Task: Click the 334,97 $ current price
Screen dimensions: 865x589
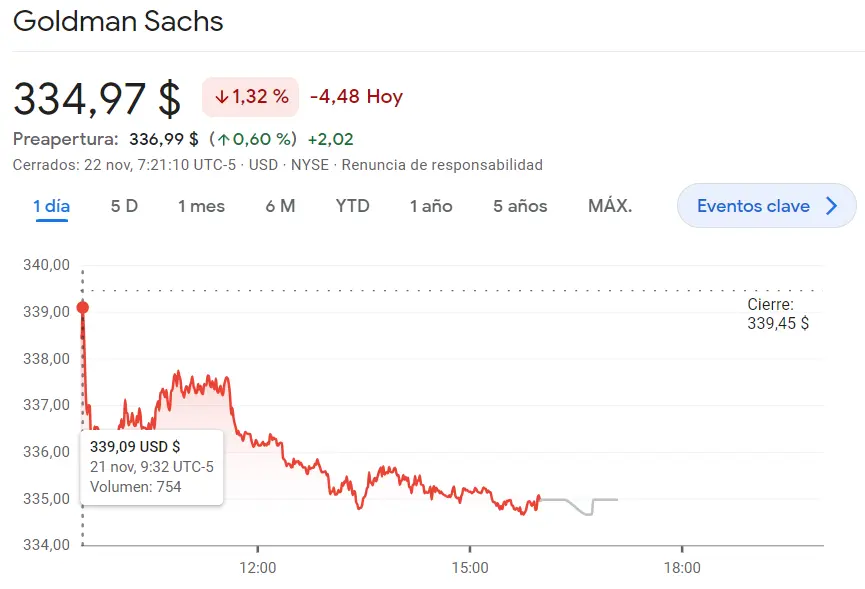Action: (95, 96)
